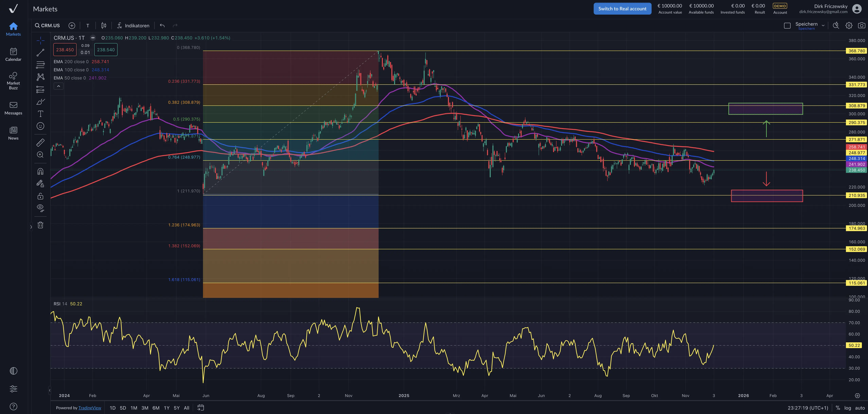Viewport: 868px width, 414px height.
Task: Collapse the EMA indicator legend
Action: [58, 86]
